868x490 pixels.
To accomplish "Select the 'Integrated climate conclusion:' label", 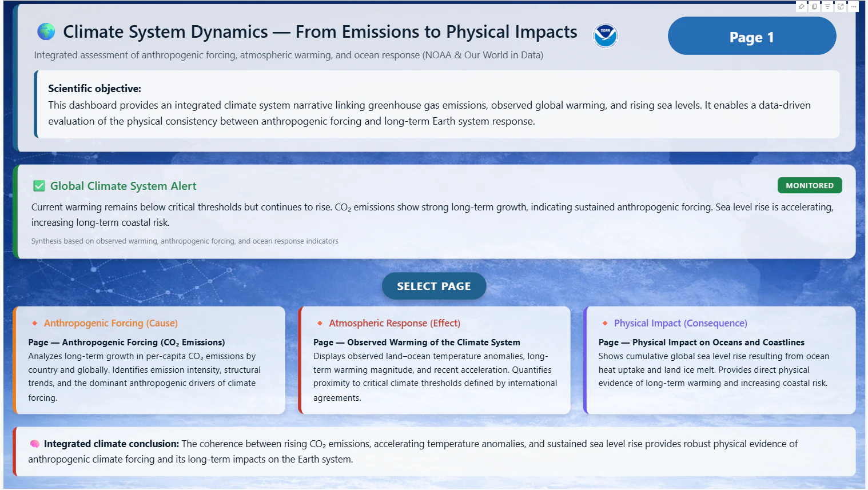I will (x=112, y=444).
